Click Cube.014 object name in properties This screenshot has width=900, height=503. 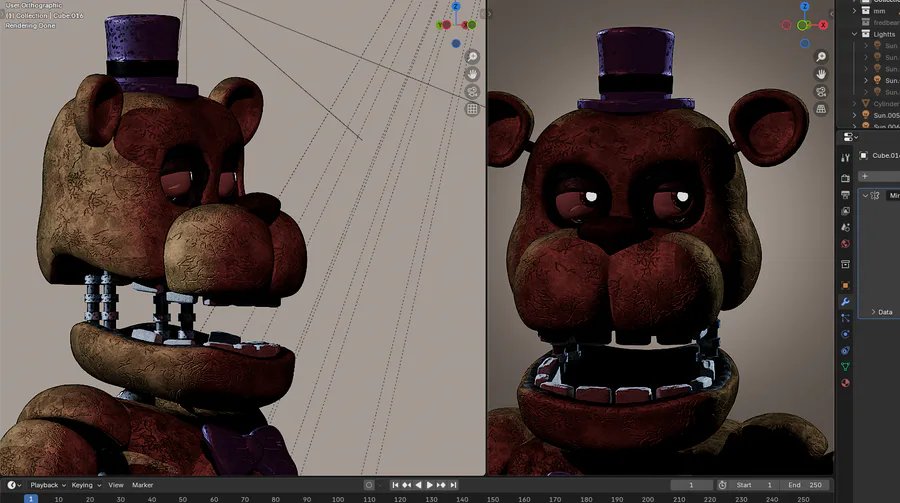[x=886, y=156]
